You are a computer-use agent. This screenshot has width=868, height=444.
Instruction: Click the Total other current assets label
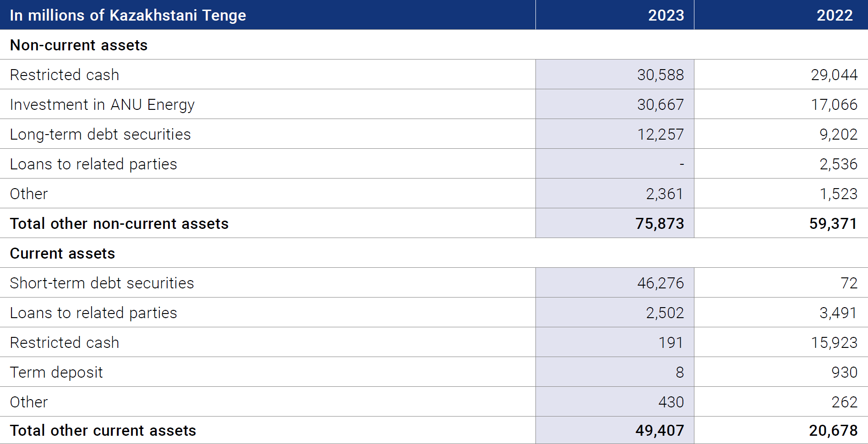click(103, 430)
